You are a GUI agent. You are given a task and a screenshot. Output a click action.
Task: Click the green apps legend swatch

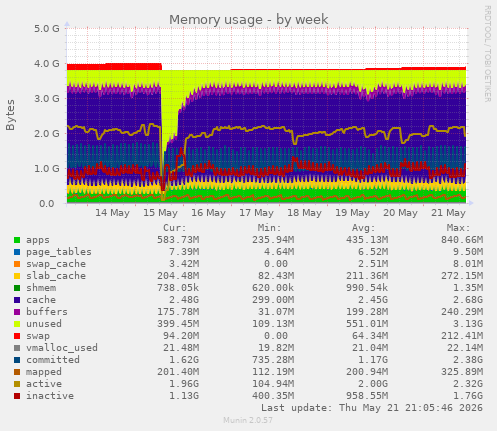[x=17, y=240]
